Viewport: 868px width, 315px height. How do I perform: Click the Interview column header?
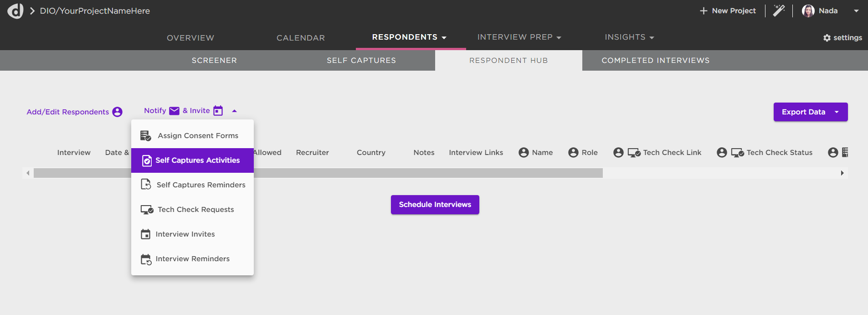(74, 153)
